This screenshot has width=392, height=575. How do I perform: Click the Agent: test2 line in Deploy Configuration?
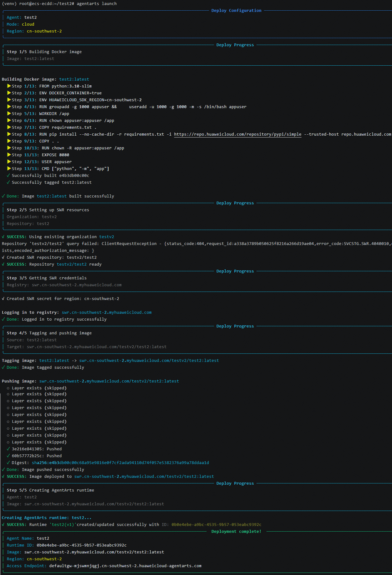22,17
